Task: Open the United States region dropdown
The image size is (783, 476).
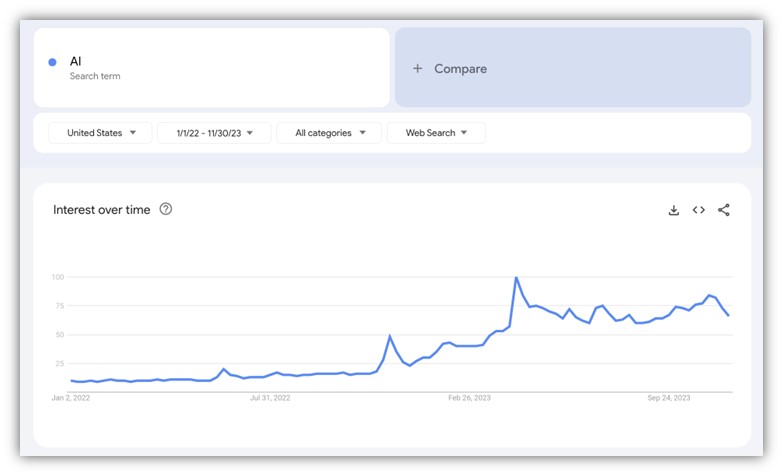Action: (x=100, y=133)
